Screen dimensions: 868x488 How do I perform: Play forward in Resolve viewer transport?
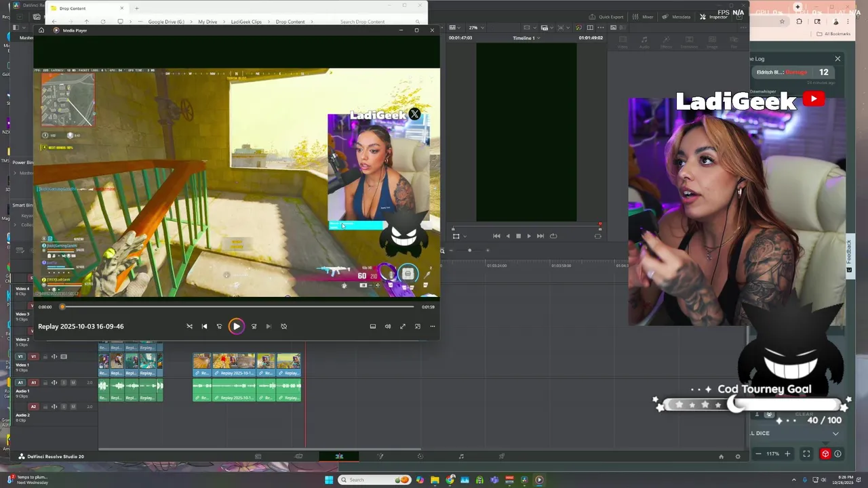coord(529,236)
